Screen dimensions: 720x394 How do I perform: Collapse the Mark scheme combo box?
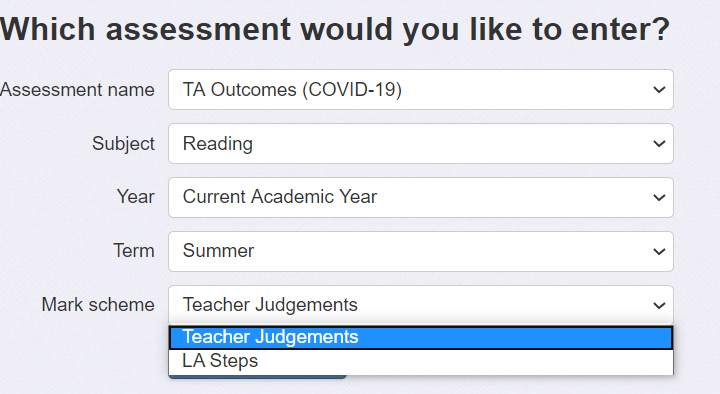click(x=421, y=305)
